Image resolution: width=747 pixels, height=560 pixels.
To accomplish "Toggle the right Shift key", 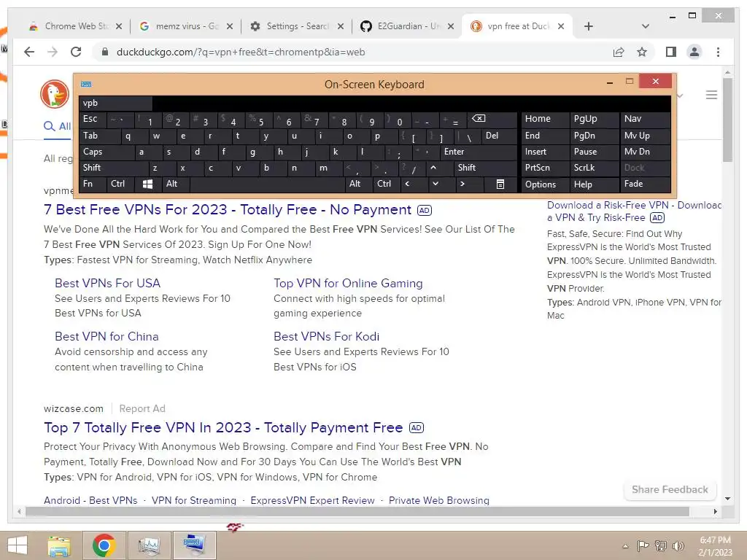I will pos(485,168).
